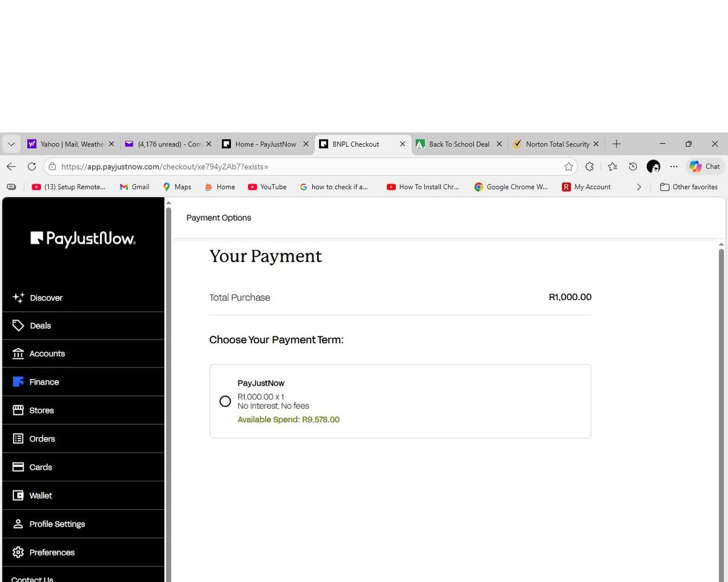Screen dimensions: 728x582
Task: Open the tab search dropdown
Action: click(x=11, y=144)
